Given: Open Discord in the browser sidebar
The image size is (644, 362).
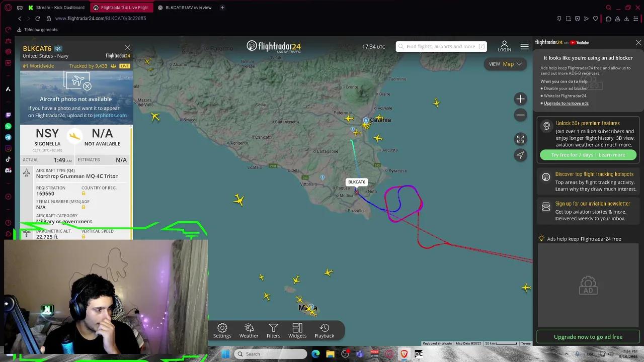Looking at the screenshot, I should [8, 170].
